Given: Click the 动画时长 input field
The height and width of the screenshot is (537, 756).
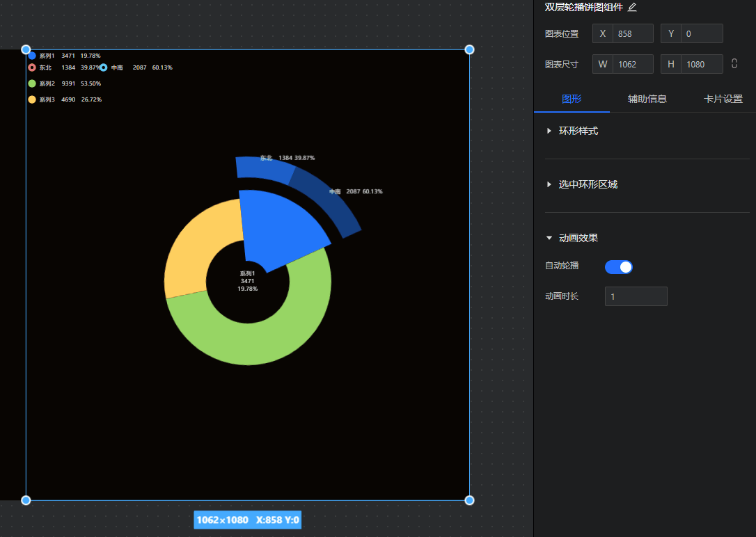Looking at the screenshot, I should tap(636, 296).
